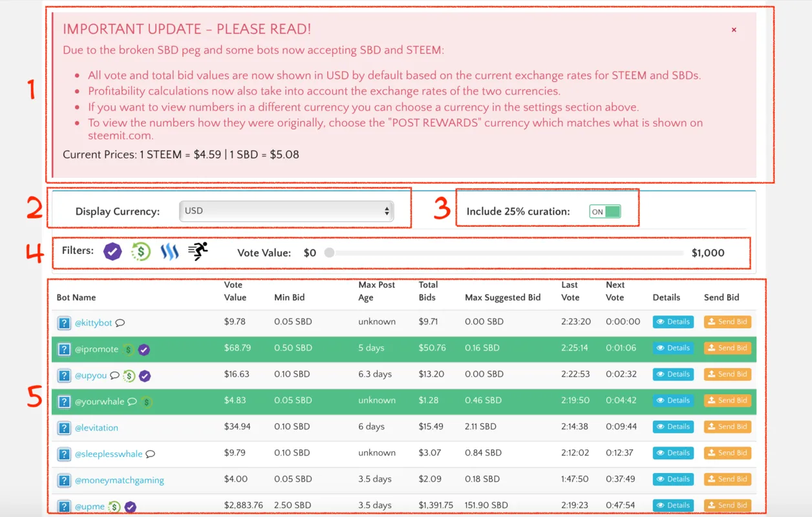Click the refund dollar icon beside @ipromote
The width and height of the screenshot is (812, 517).
tap(129, 350)
